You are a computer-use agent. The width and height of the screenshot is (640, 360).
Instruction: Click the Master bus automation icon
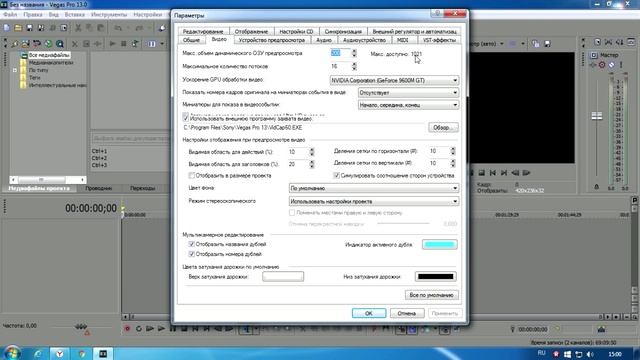pyautogui.click(x=602, y=65)
